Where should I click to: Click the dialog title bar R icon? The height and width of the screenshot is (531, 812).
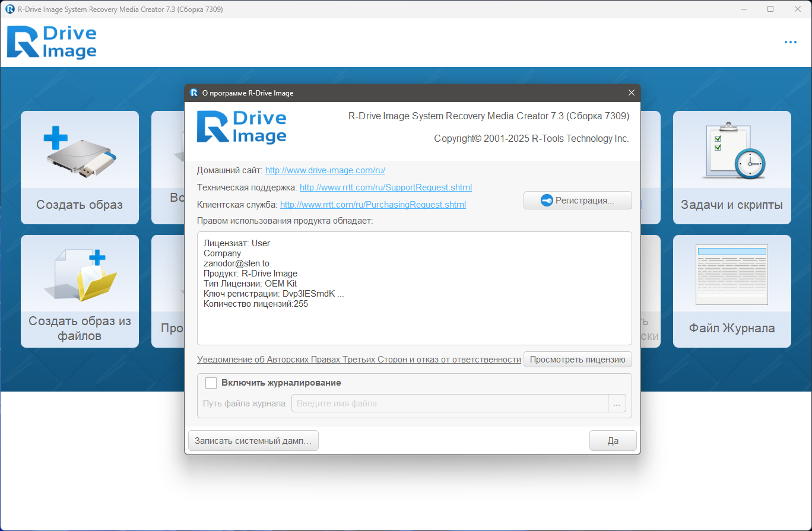coord(194,93)
